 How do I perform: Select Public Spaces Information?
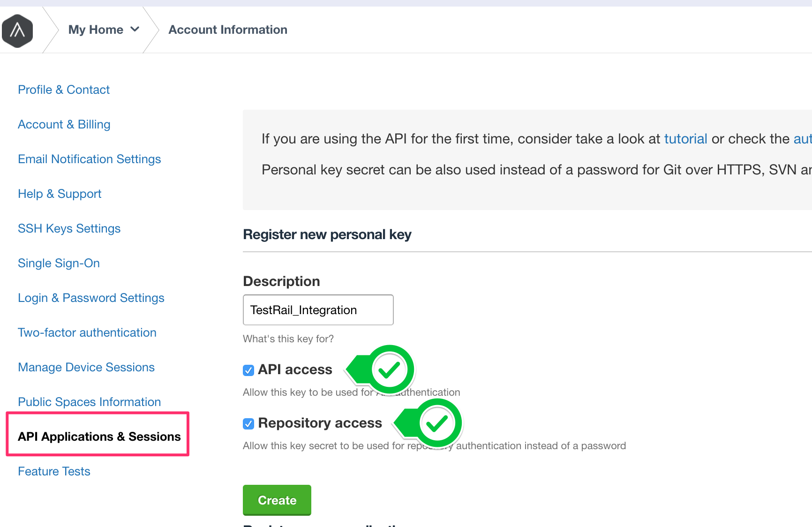pos(89,402)
